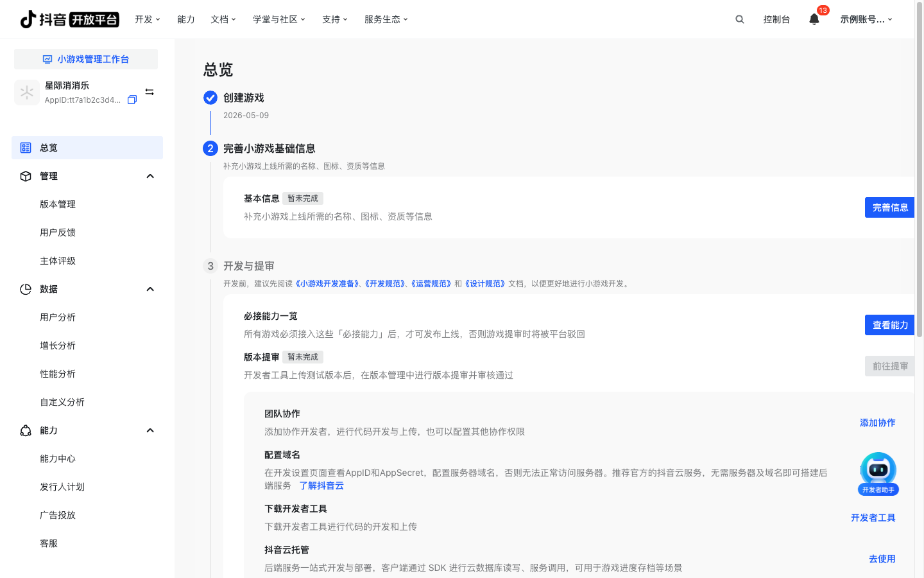Open the 学堂与社区 dropdown menu
Viewport: 924px width, 578px height.
(x=279, y=19)
